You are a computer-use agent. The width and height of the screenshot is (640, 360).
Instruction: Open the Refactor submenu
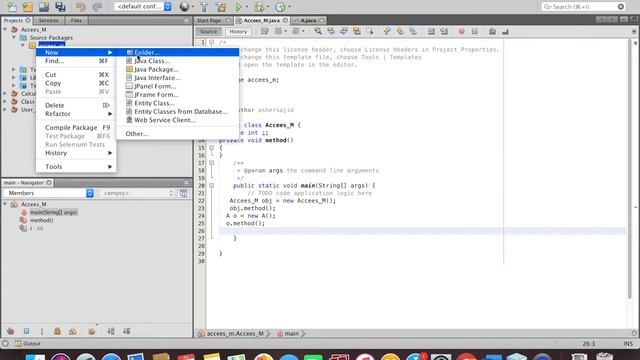[x=76, y=114]
